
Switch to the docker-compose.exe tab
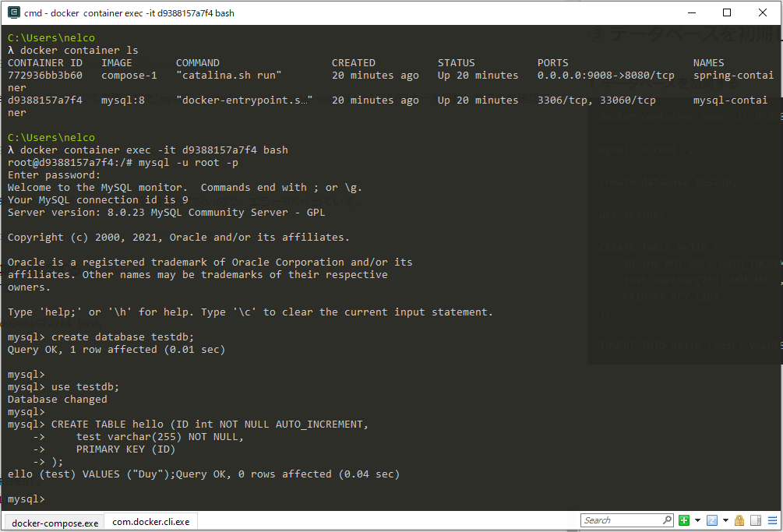(x=55, y=523)
